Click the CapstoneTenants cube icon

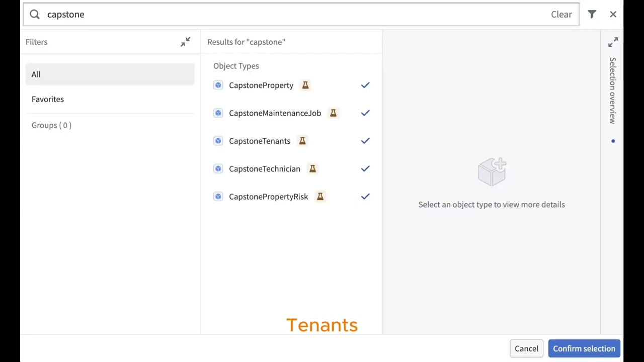(218, 141)
